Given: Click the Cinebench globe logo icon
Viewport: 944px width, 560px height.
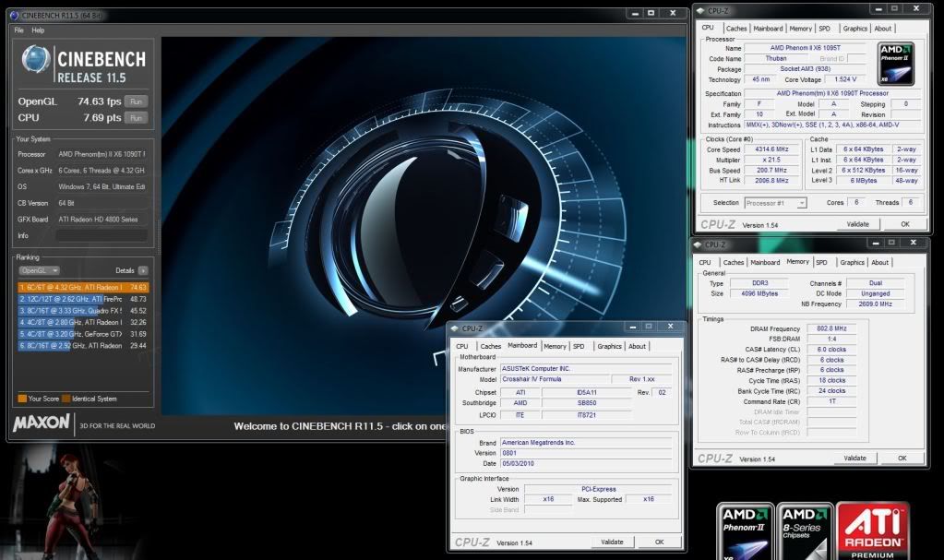Looking at the screenshot, I should pyautogui.click(x=35, y=60).
